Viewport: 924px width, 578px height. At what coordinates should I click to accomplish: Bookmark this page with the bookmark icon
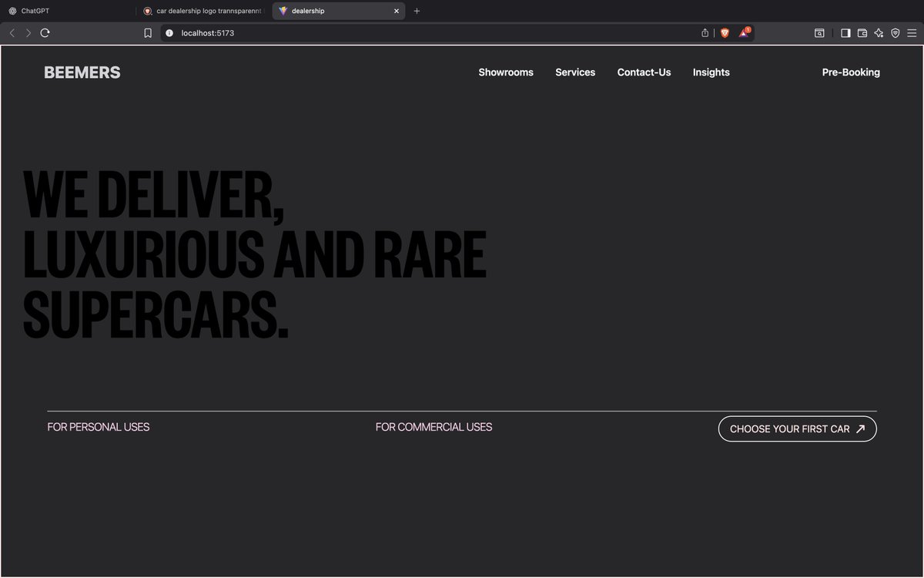(148, 33)
